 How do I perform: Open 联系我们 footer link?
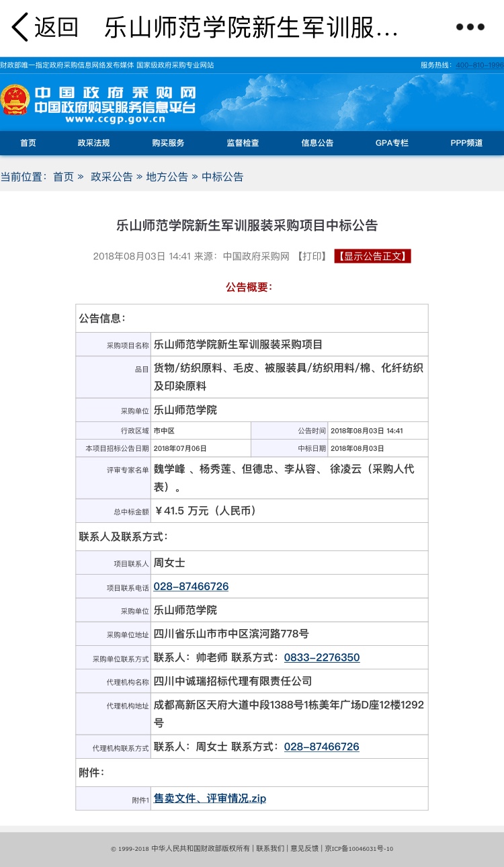270,849
